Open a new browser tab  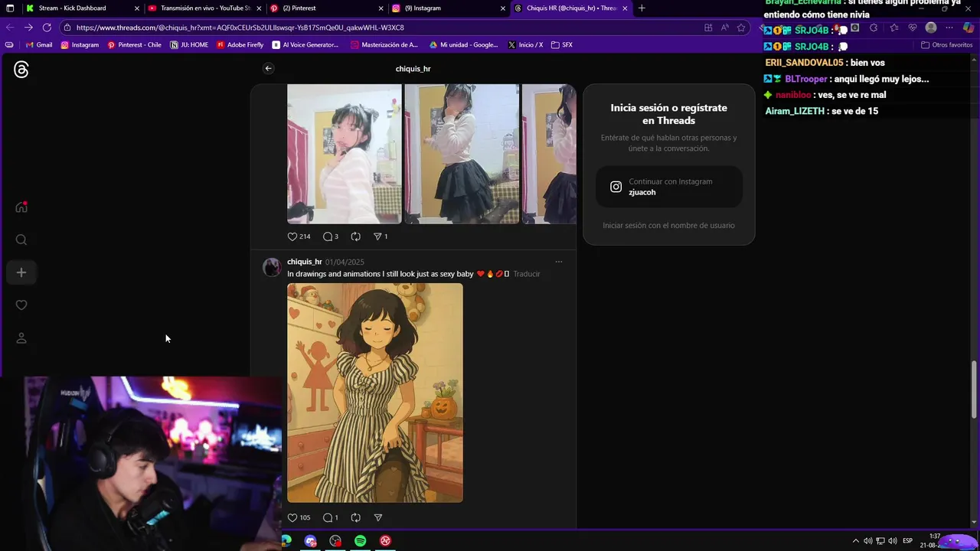point(642,8)
